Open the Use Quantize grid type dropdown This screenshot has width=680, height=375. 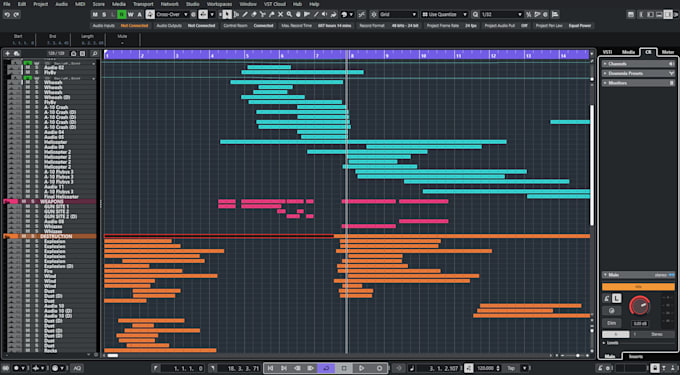coord(445,14)
